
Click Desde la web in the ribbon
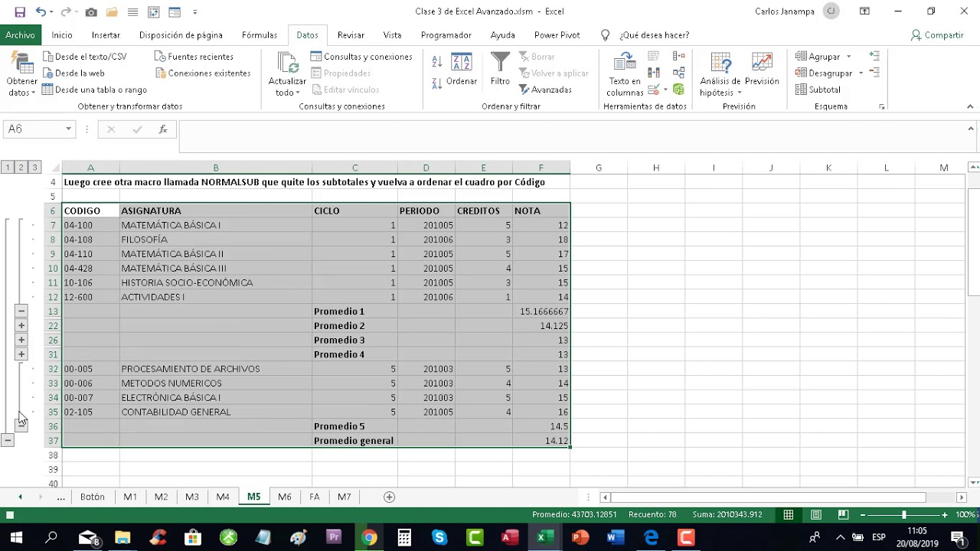point(73,73)
